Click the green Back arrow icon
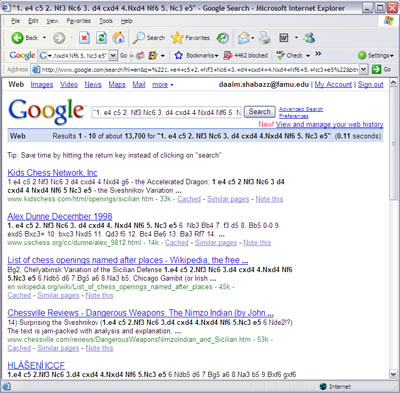The width and height of the screenshot is (400, 393). 17,38
